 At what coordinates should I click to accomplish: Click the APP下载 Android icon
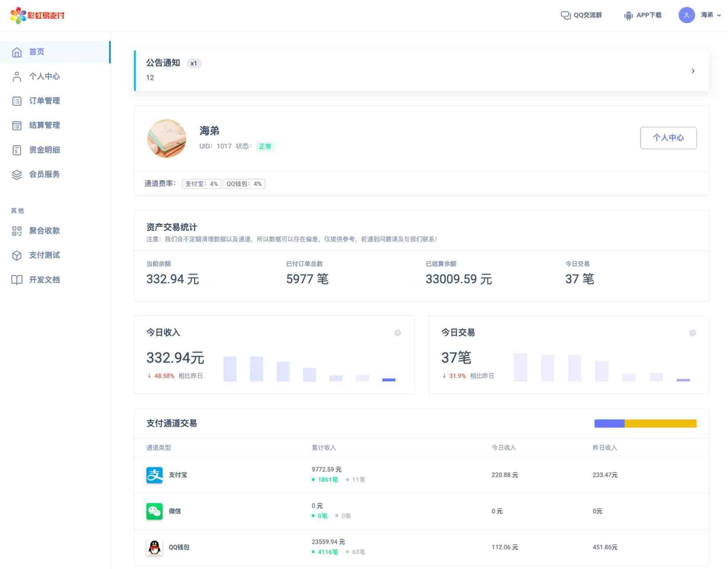coord(628,15)
